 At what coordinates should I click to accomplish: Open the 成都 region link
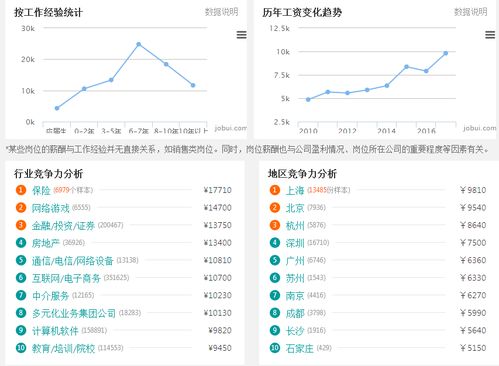tap(295, 313)
